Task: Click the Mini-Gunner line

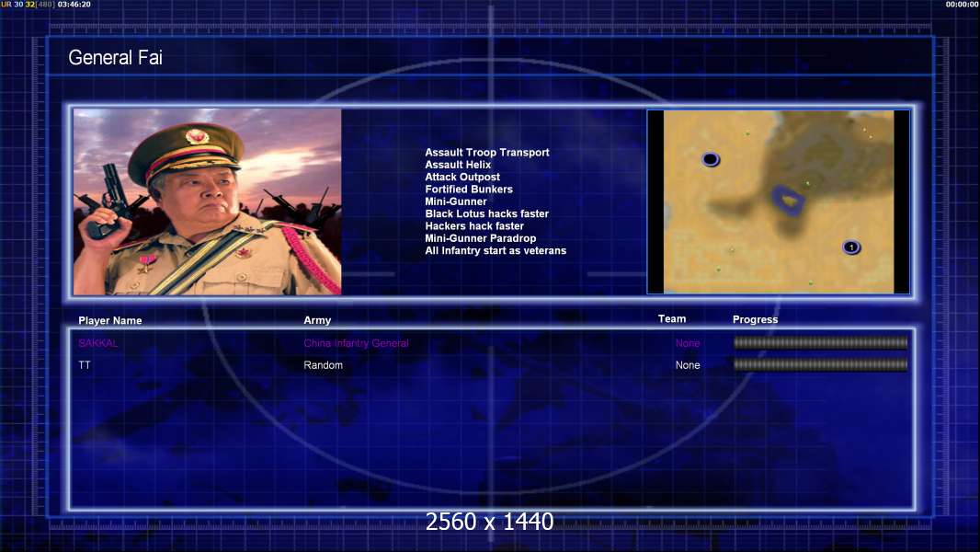Action: [456, 201]
